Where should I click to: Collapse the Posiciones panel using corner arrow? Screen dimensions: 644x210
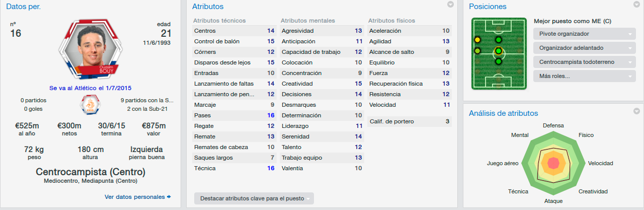coord(636,5)
